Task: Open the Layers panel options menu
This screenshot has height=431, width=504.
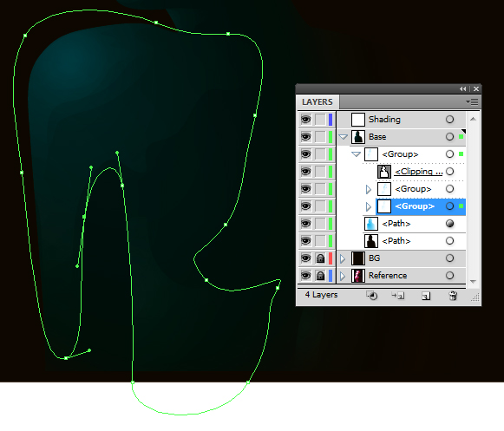Action: point(472,101)
